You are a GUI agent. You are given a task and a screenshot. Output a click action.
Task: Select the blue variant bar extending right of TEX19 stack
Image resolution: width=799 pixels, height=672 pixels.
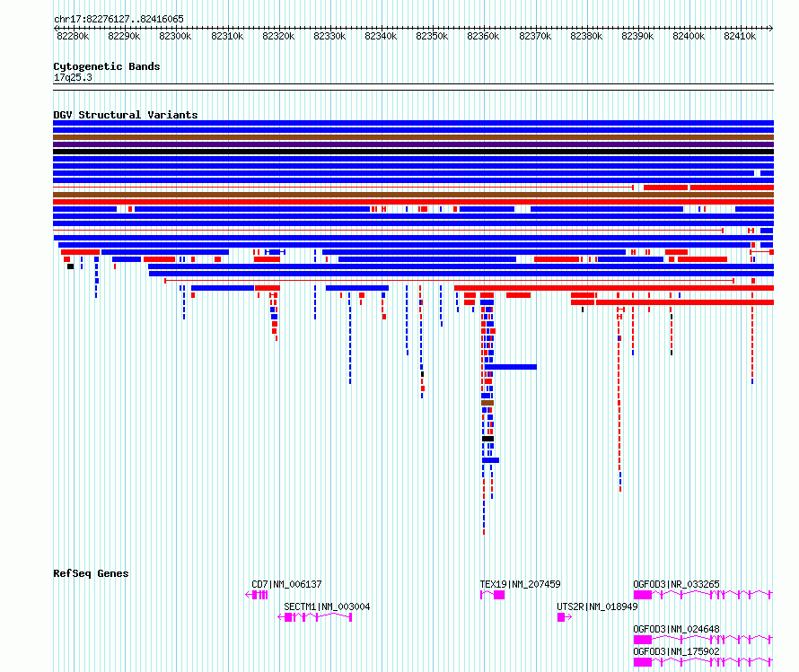click(511, 367)
